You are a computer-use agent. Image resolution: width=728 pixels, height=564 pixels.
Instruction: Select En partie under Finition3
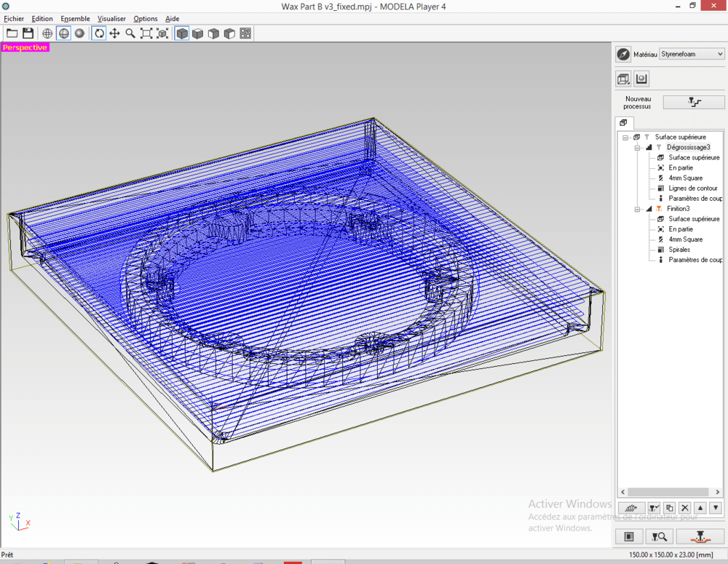point(681,229)
